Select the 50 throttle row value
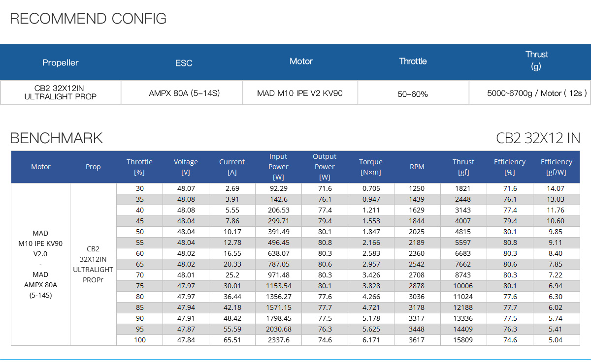This screenshot has height=364, width=591. (139, 232)
